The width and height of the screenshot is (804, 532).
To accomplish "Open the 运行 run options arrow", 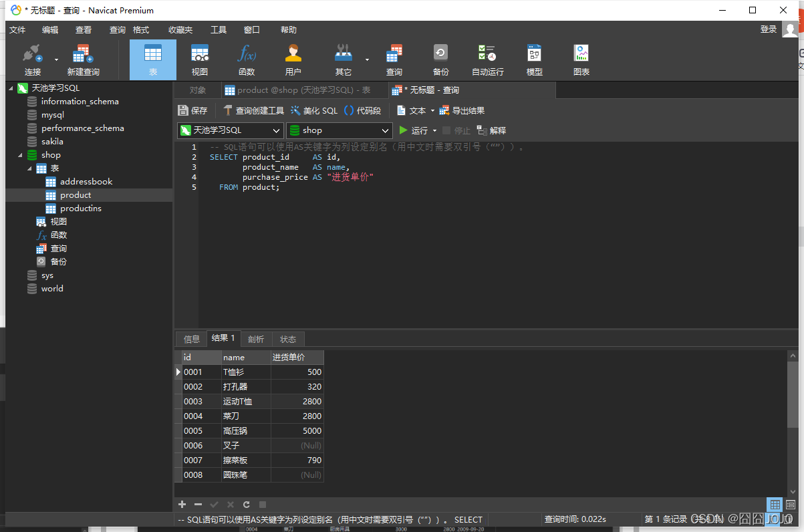I will pyautogui.click(x=435, y=130).
